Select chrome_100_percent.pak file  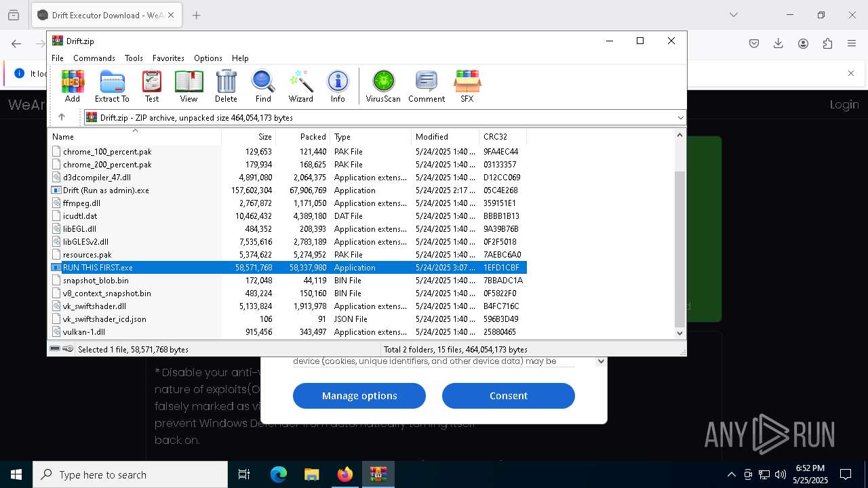click(288, 152)
